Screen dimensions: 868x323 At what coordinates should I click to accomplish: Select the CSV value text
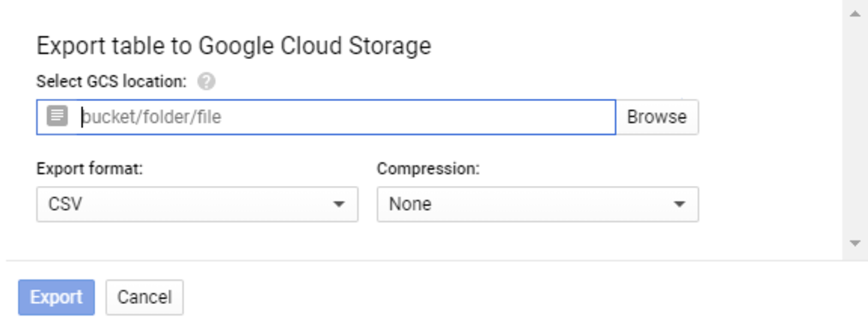pos(65,204)
